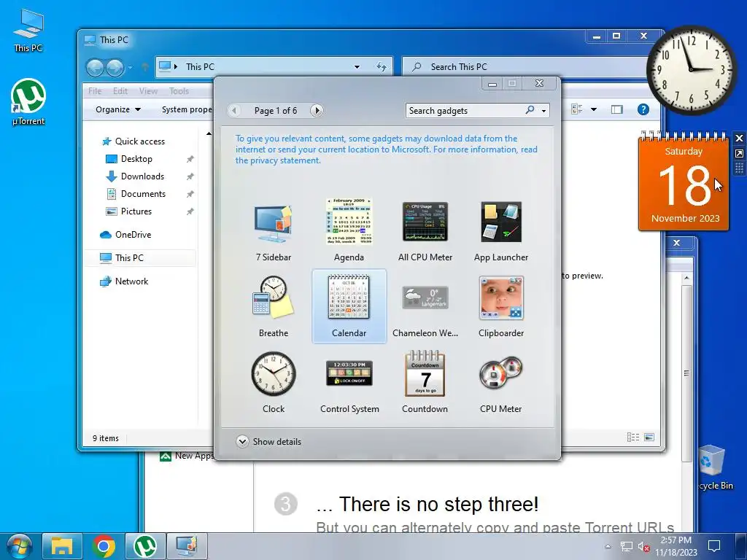The width and height of the screenshot is (747, 560).
Task: Go to previous gadget page
Action: pos(234,111)
